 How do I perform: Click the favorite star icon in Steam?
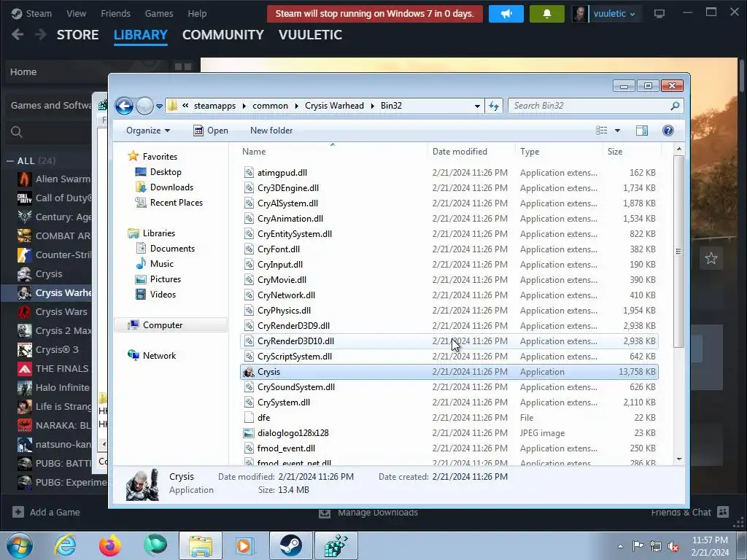tap(711, 259)
